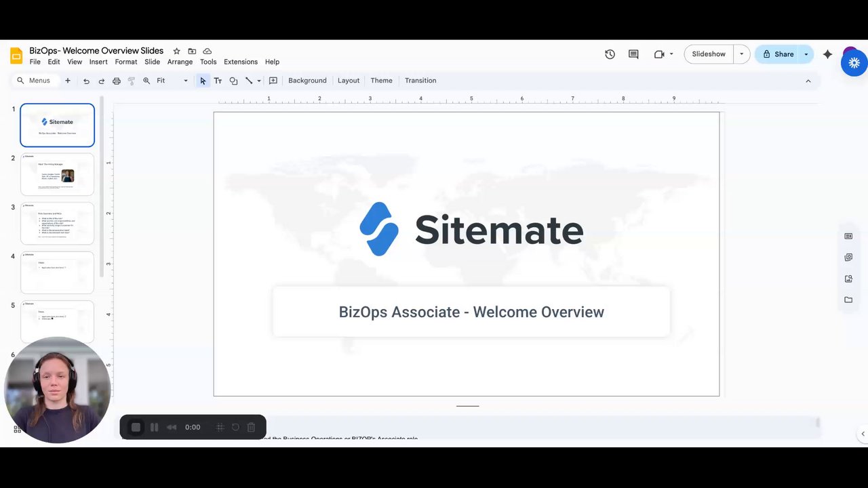Open second icon in right side panel
Image resolution: width=868 pixels, height=488 pixels.
click(848, 258)
